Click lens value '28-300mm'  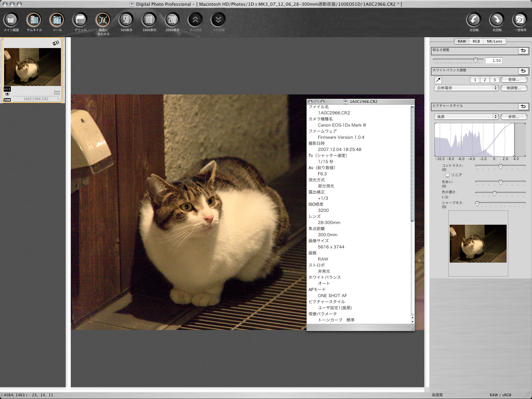329,223
